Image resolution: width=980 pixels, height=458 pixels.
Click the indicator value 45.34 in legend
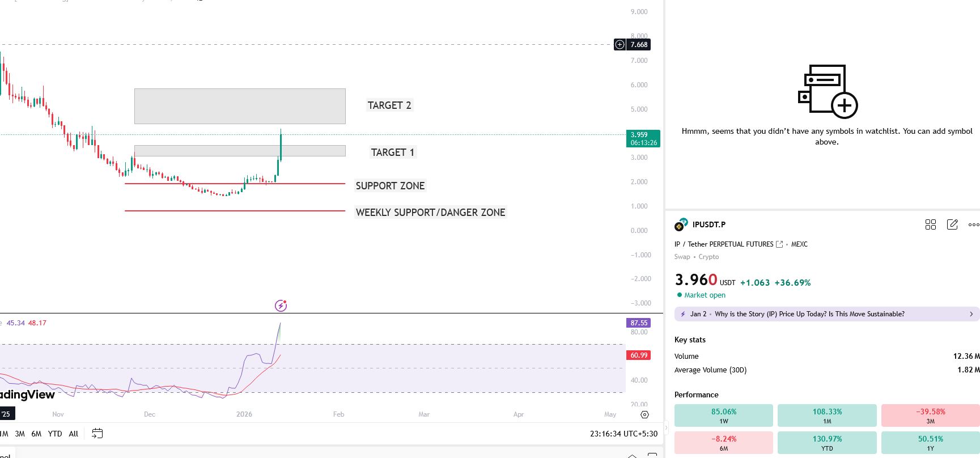(16, 323)
